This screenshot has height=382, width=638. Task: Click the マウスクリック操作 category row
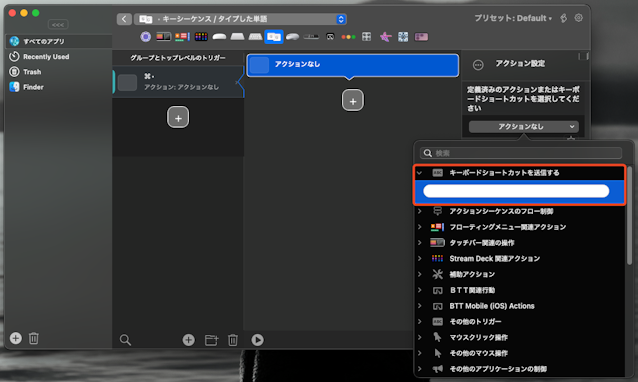(520, 337)
